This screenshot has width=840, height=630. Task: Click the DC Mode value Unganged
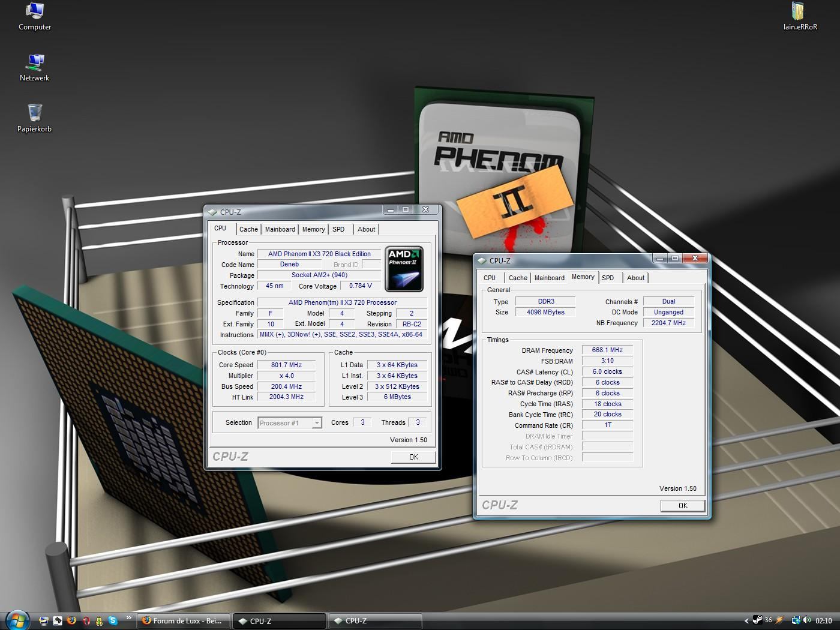tap(668, 312)
